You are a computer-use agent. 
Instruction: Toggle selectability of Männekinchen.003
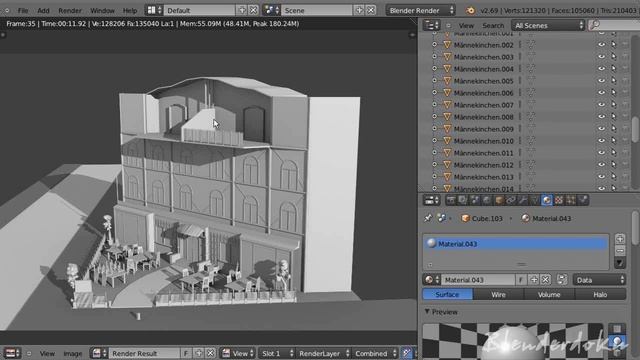click(x=613, y=57)
